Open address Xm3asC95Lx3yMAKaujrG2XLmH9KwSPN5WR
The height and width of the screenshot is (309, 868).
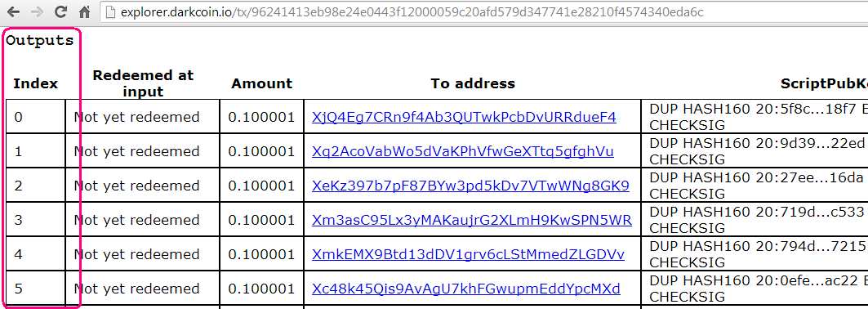pyautogui.click(x=472, y=220)
